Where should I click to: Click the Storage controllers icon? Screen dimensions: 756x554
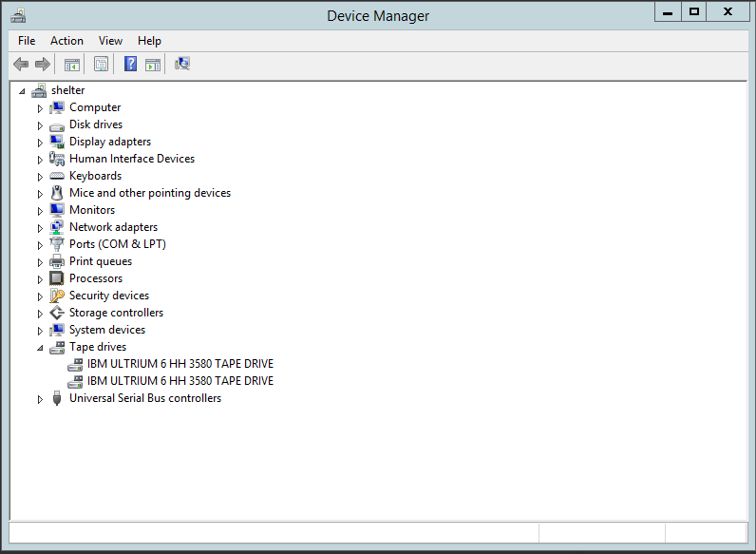pos(57,313)
